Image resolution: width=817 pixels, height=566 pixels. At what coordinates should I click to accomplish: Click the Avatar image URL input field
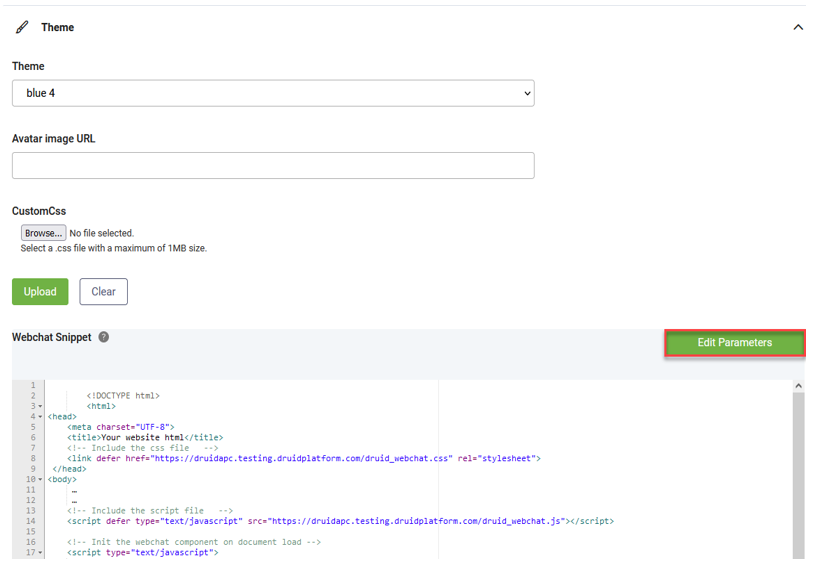click(273, 166)
